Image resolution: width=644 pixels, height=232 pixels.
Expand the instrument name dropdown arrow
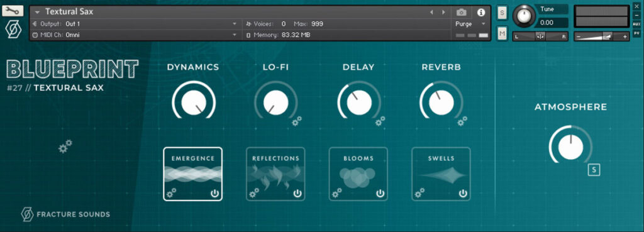point(37,13)
